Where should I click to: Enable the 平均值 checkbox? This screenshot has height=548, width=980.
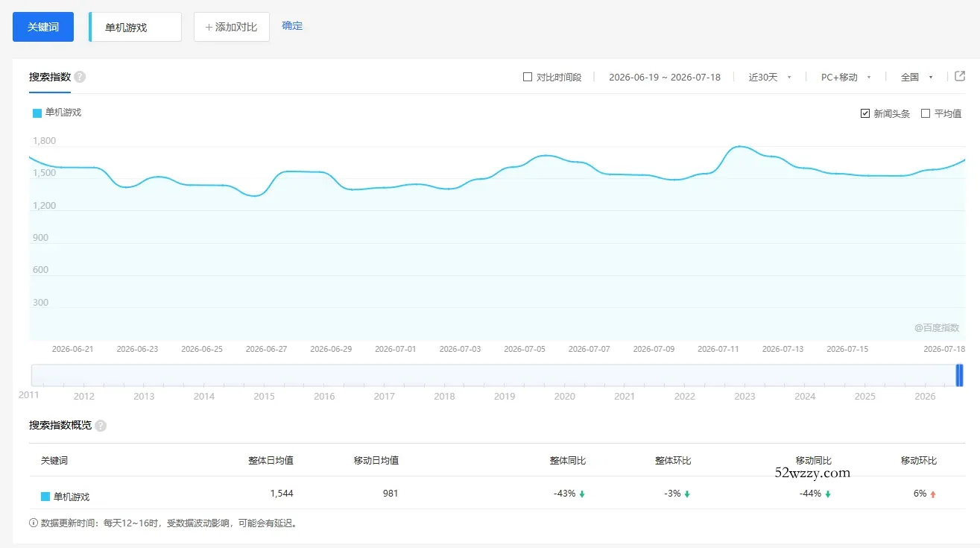point(926,113)
